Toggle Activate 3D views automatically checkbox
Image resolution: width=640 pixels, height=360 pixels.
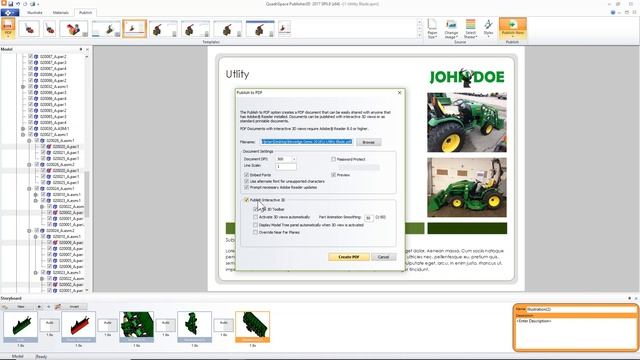(x=256, y=217)
